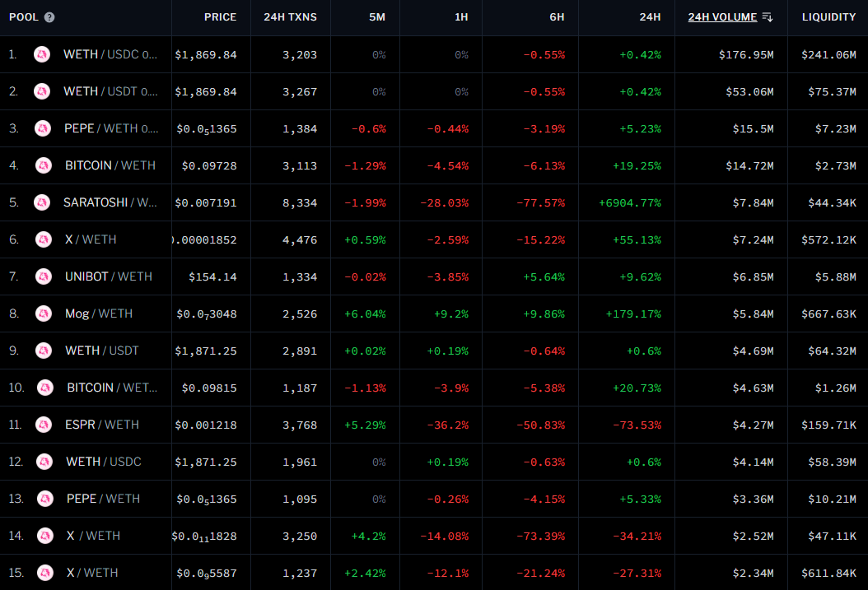Click the token icon in row 15 X/WETH
The image size is (868, 590).
pyautogui.click(x=45, y=573)
